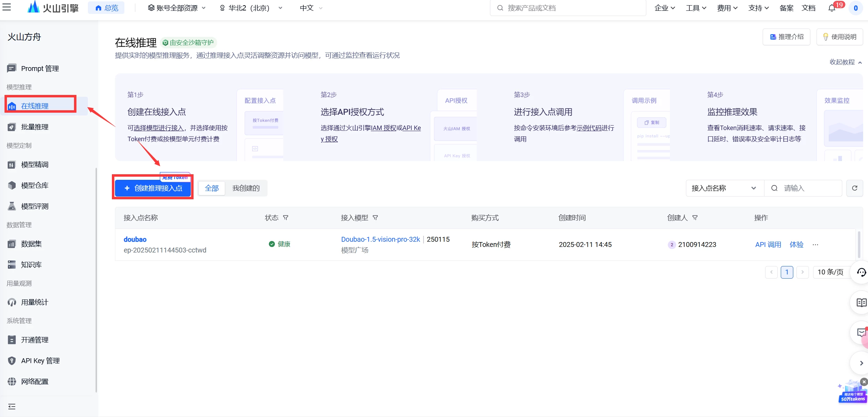The width and height of the screenshot is (868, 417).
Task: Open 批量推理 in the sidebar
Action: click(35, 127)
